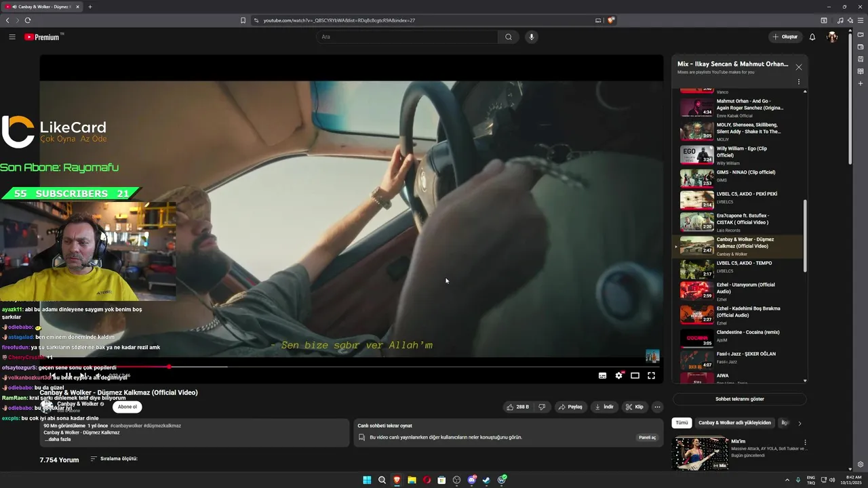Show more chips with right chevron
868x488 pixels.
pyautogui.click(x=800, y=423)
